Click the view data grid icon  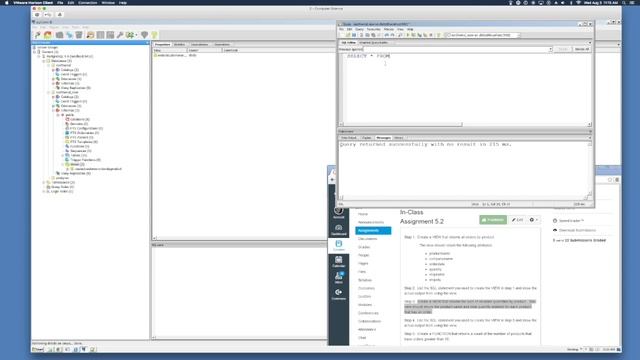pyautogui.click(x=100, y=36)
